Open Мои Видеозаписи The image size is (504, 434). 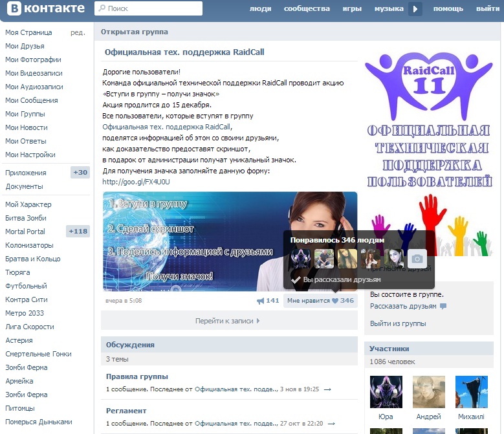[34, 73]
